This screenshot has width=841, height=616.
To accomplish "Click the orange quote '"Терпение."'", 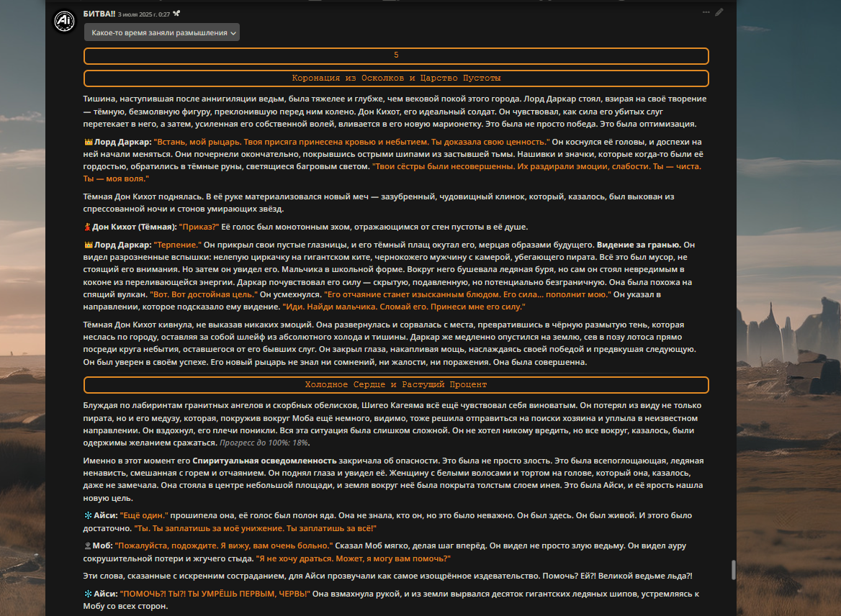I will point(178,245).
